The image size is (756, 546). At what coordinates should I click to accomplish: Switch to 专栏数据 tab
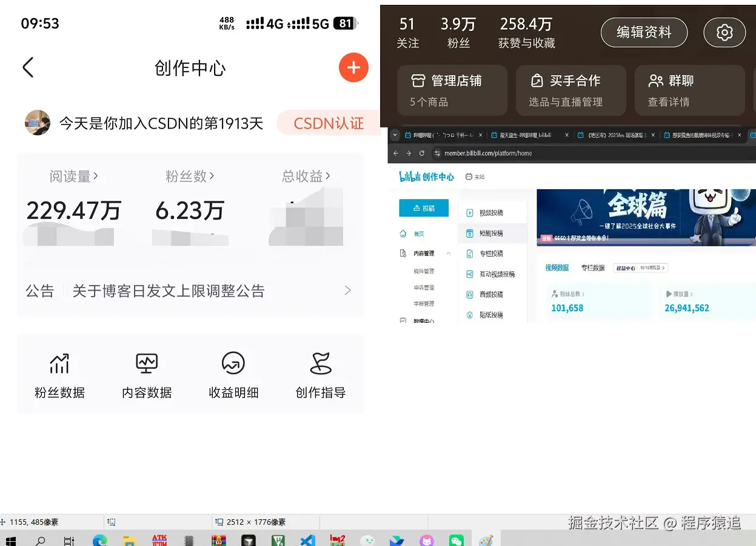coord(593,268)
